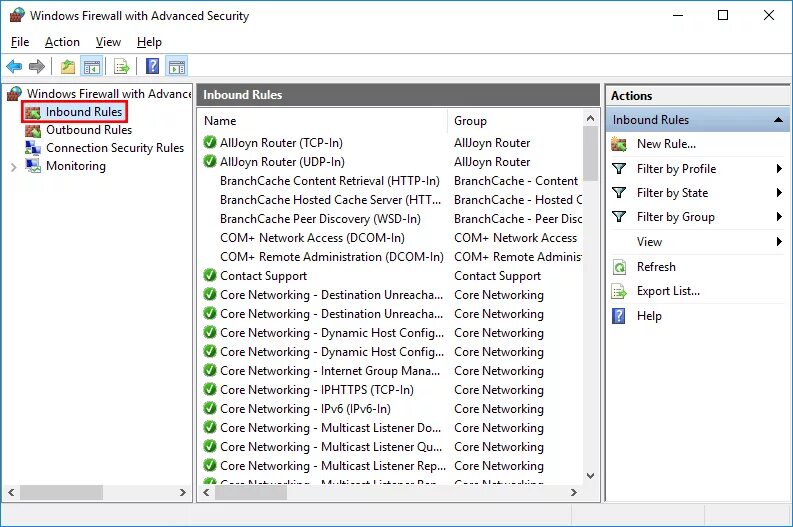Screen dimensions: 793x527
Task: Open the Action menu
Action: click(62, 42)
